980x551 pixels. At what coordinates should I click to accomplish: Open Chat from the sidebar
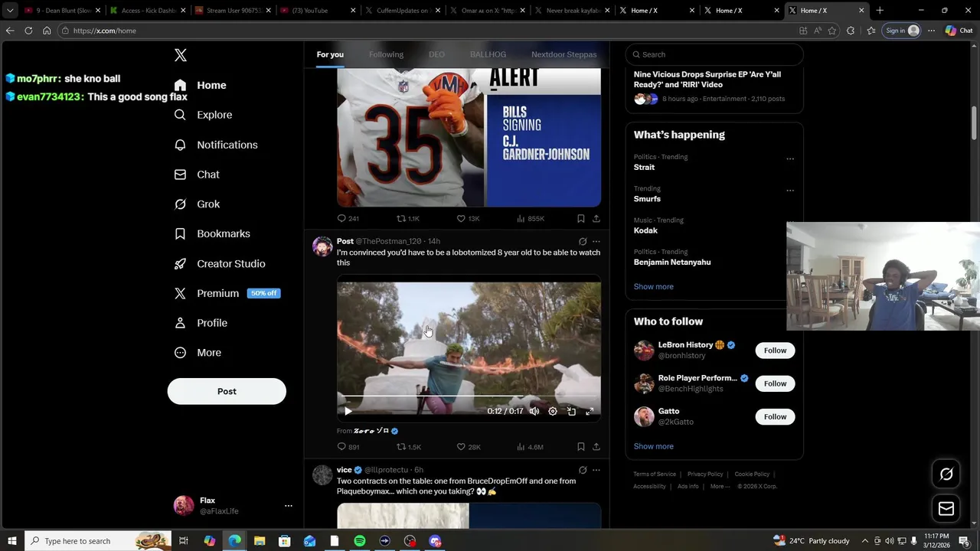[197, 174]
